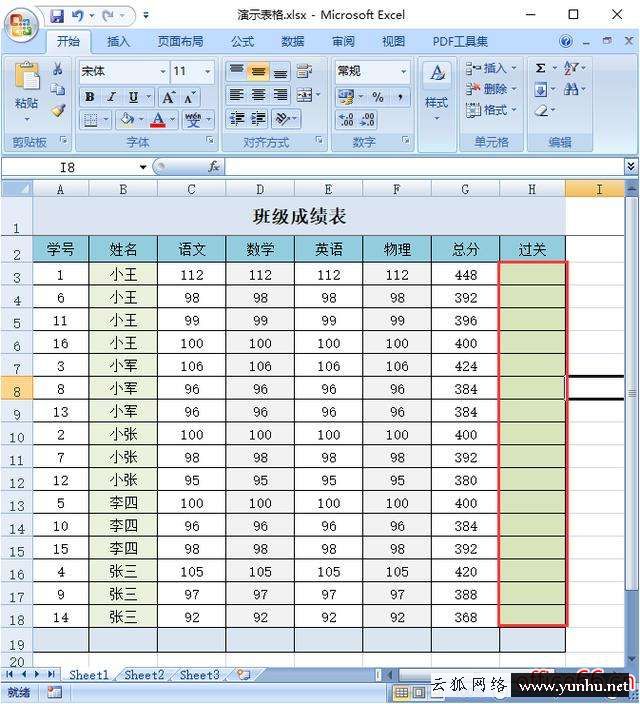Switch to the 审阅 ribbon tab
The height and width of the screenshot is (704, 640).
[343, 42]
